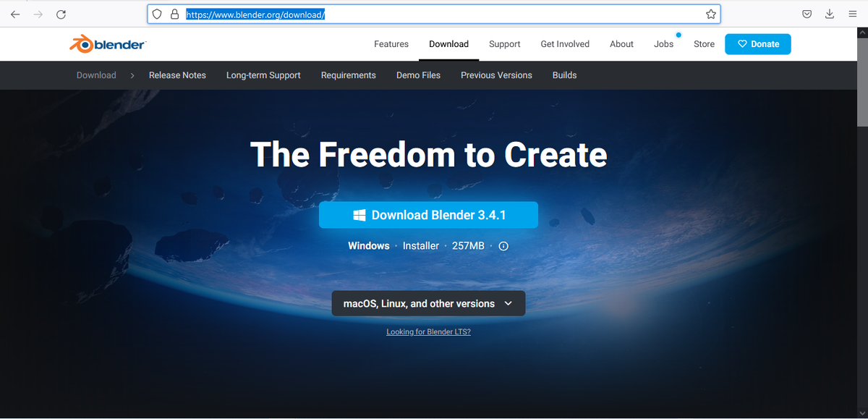Open the Support page
The image size is (868, 419).
(505, 44)
